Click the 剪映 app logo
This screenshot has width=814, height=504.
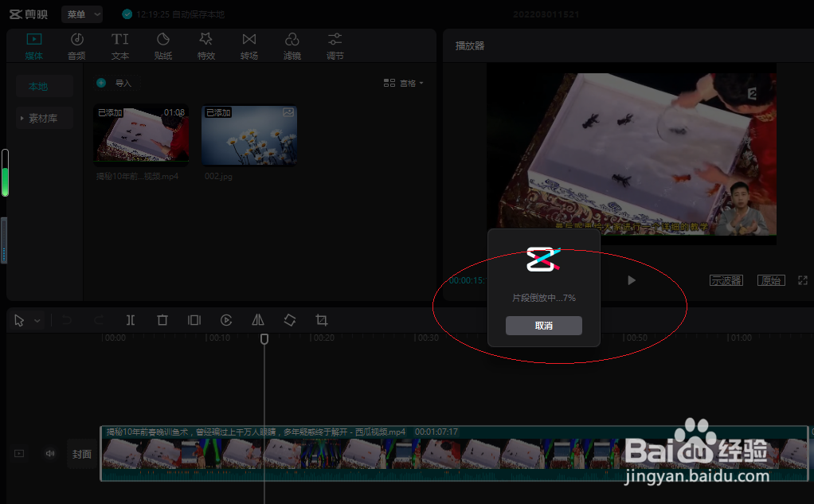click(x=29, y=14)
